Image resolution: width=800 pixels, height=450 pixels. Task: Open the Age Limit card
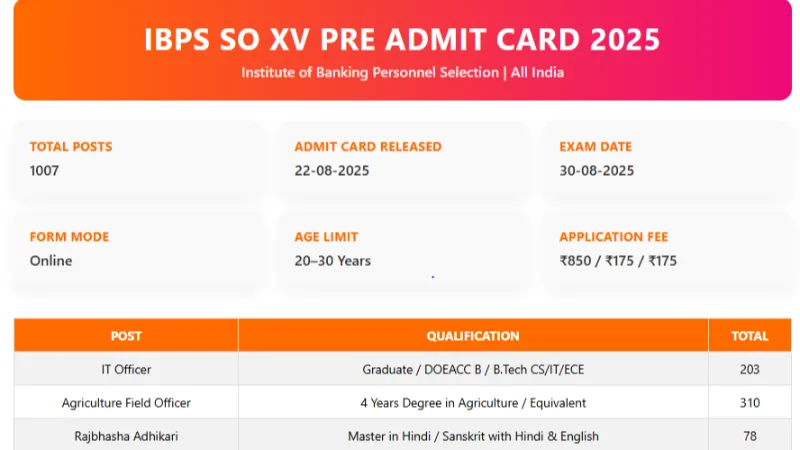[403, 249]
